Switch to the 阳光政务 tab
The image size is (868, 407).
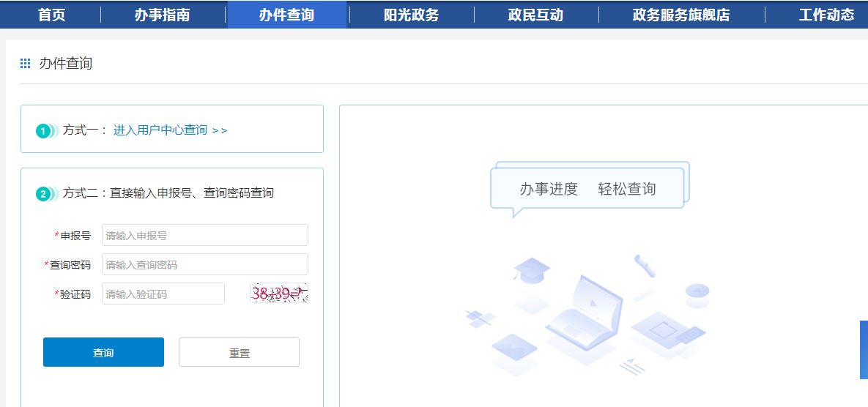point(411,15)
